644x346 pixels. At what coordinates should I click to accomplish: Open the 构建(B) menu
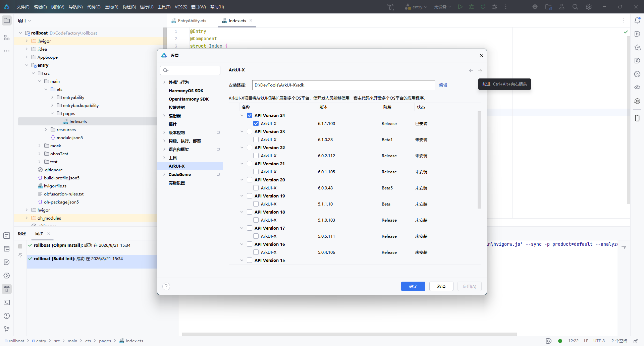click(129, 7)
